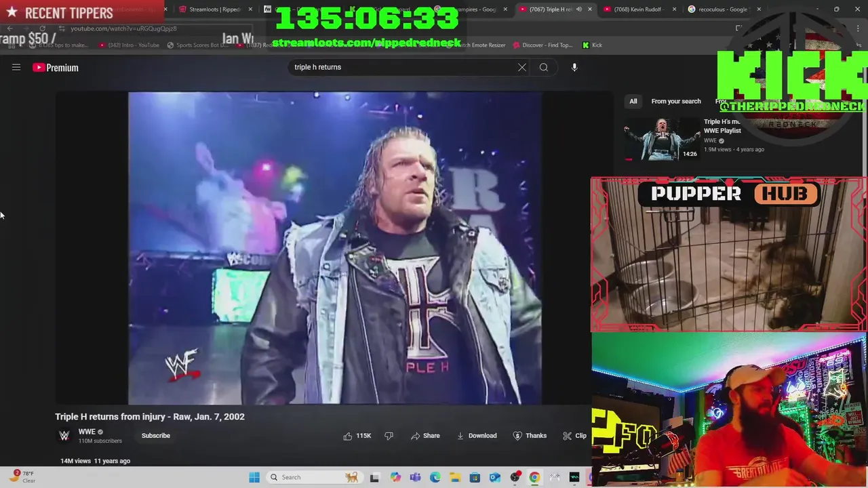Start voice search with the microphone icon
Viewport: 868px width, 488px height.
pos(574,67)
